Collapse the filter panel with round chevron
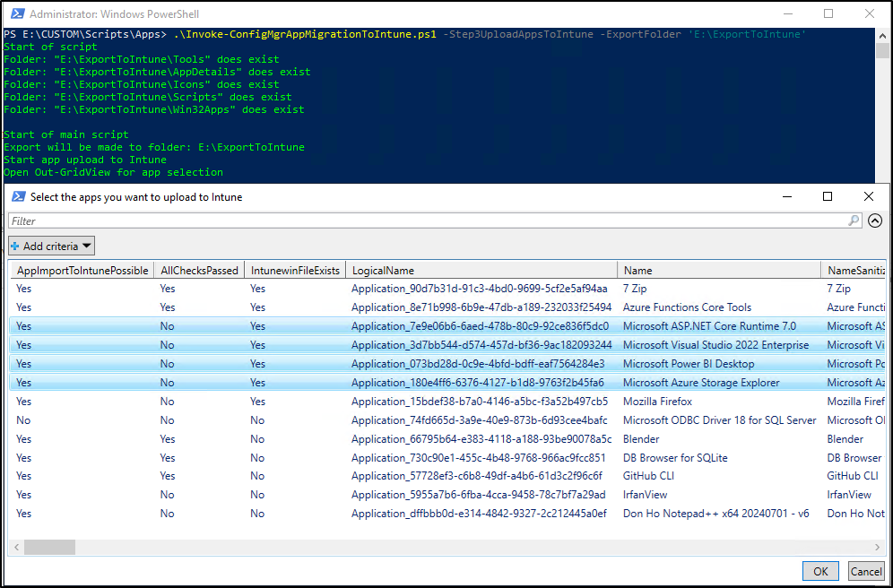This screenshot has width=893, height=588. [875, 220]
